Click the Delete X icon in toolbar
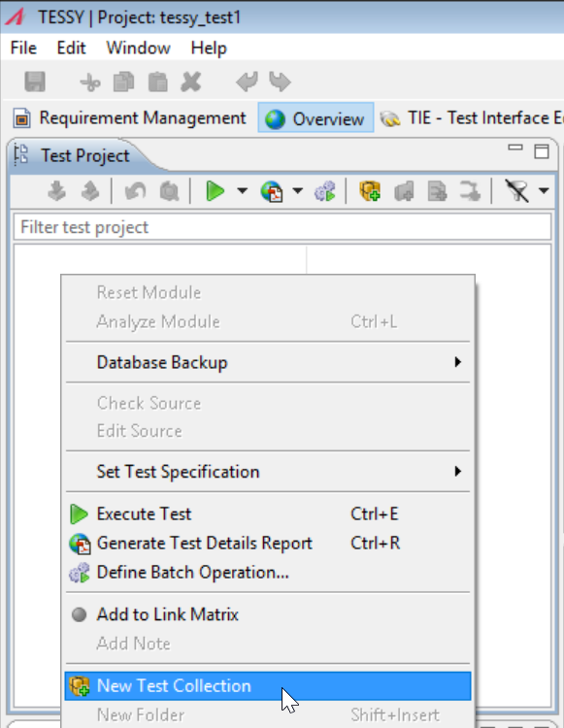 (191, 83)
